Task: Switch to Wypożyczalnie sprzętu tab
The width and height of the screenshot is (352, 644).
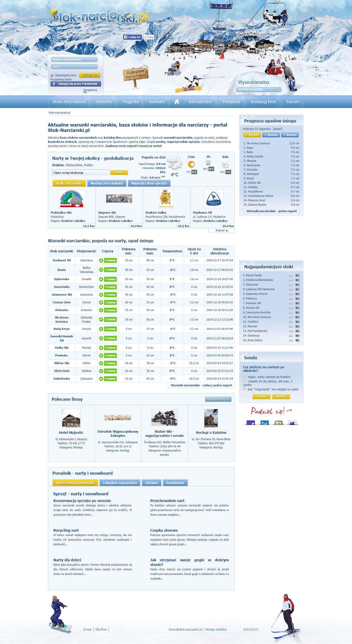Action: click(x=149, y=183)
